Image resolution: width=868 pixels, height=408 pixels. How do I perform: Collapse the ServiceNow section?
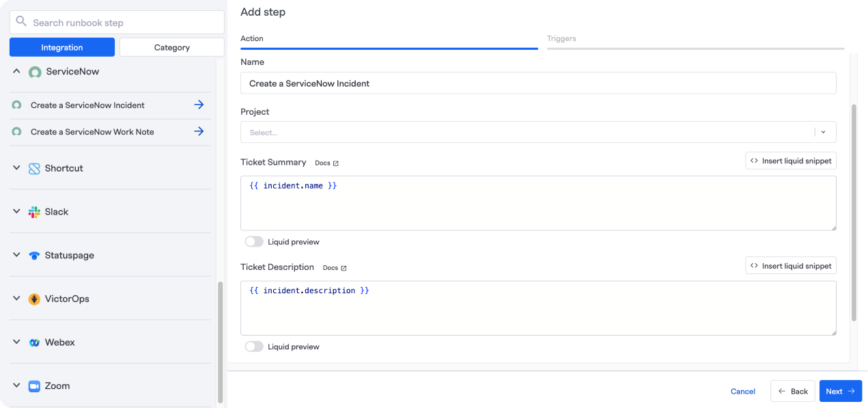(17, 71)
